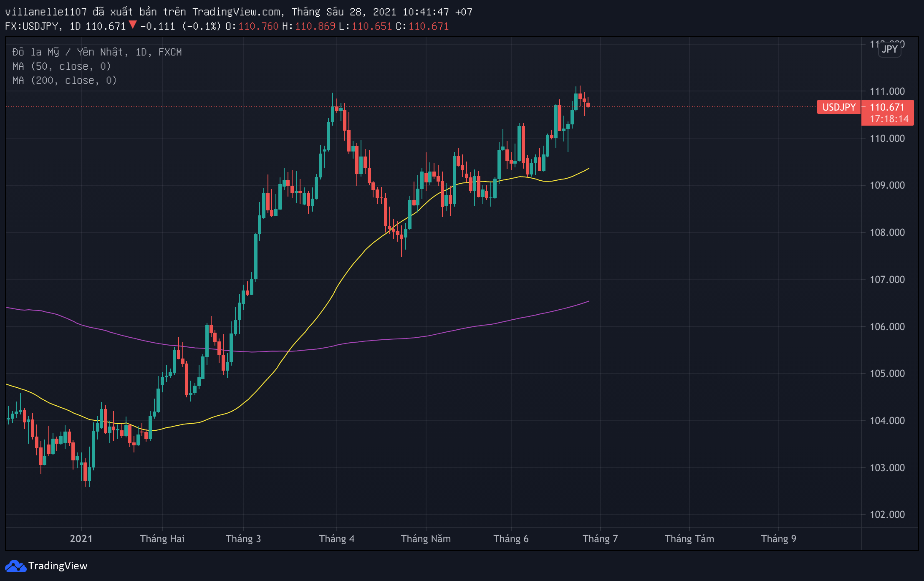Click the current price 110.671 label
This screenshot has width=924, height=581.
click(887, 107)
